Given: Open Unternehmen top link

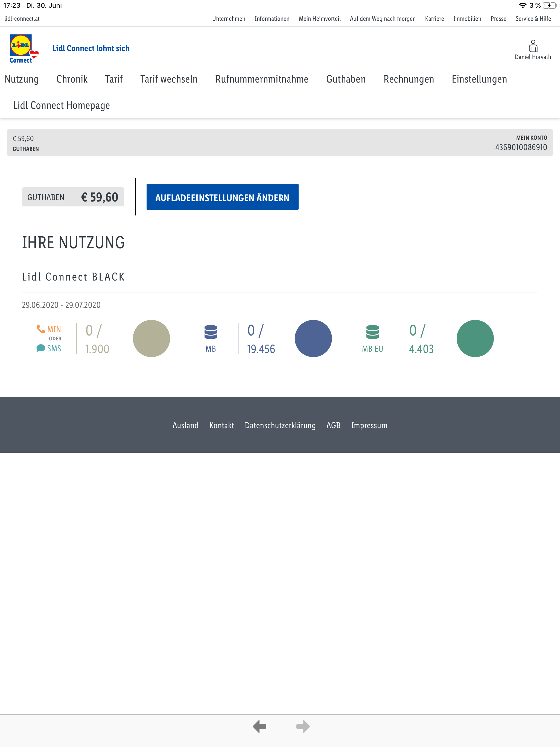Looking at the screenshot, I should [229, 19].
